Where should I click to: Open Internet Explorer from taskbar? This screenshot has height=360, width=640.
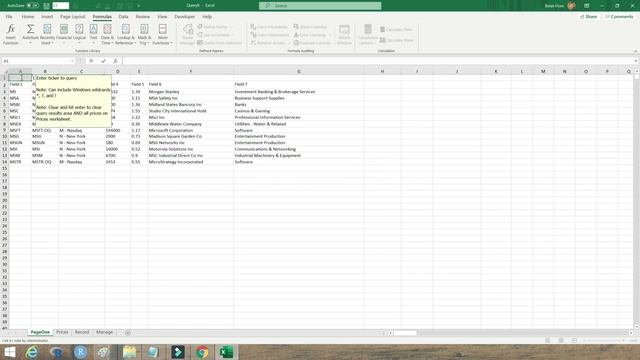coord(32,352)
